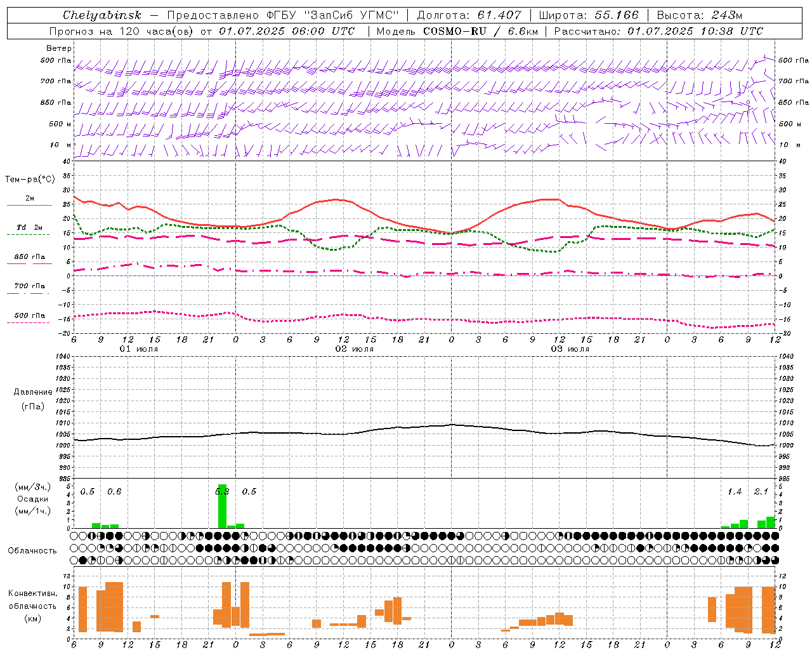Viewport: 812px width, 650px height.
Task: Click the "Chelyabinsk" station title
Action: [101, 15]
